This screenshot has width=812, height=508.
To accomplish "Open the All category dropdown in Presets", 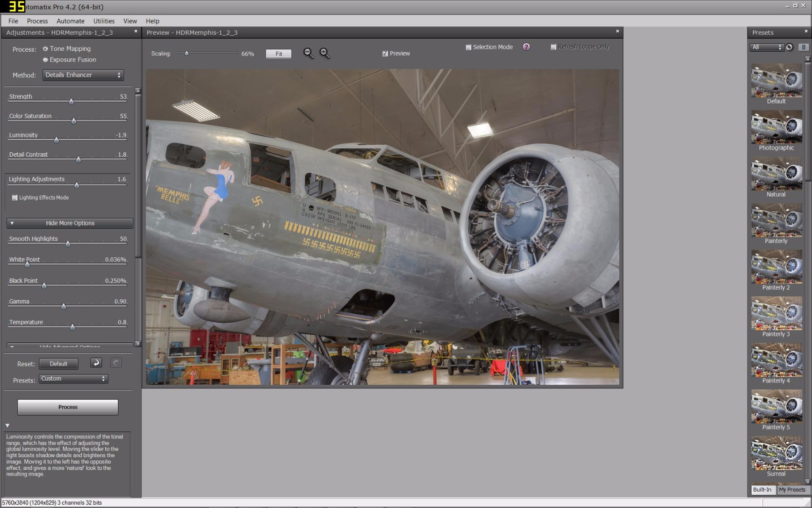I will click(767, 47).
